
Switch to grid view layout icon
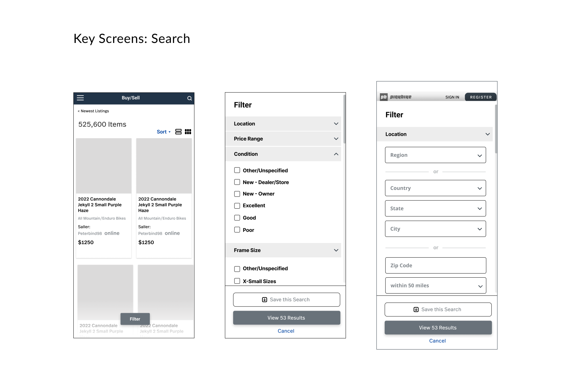click(x=188, y=132)
